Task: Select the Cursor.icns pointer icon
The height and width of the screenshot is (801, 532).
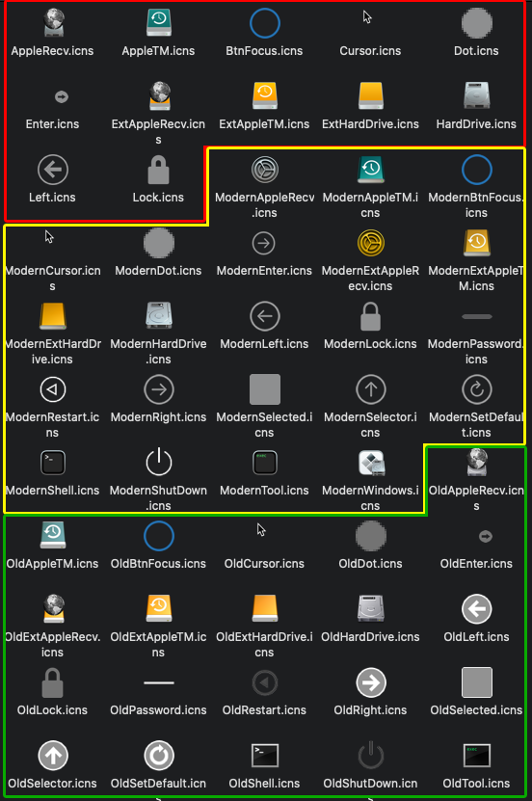Action: [367, 16]
